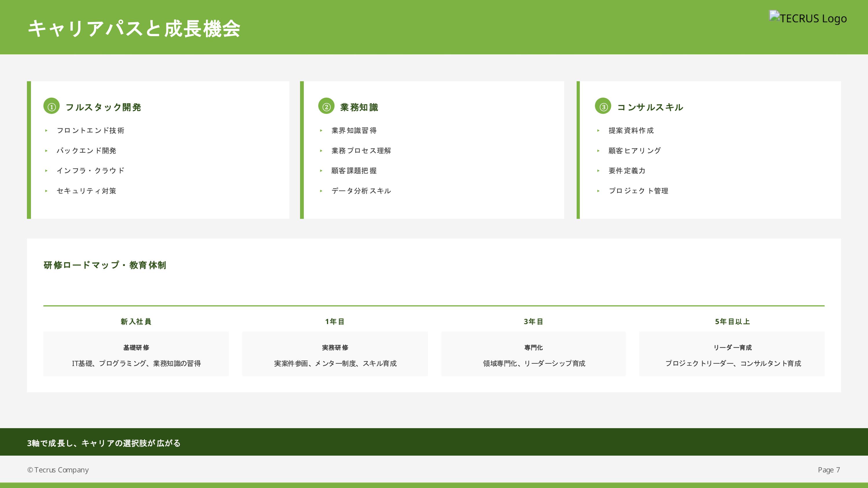Click the circled number 1 icon
This screenshot has height=488, width=868.
[x=52, y=106]
